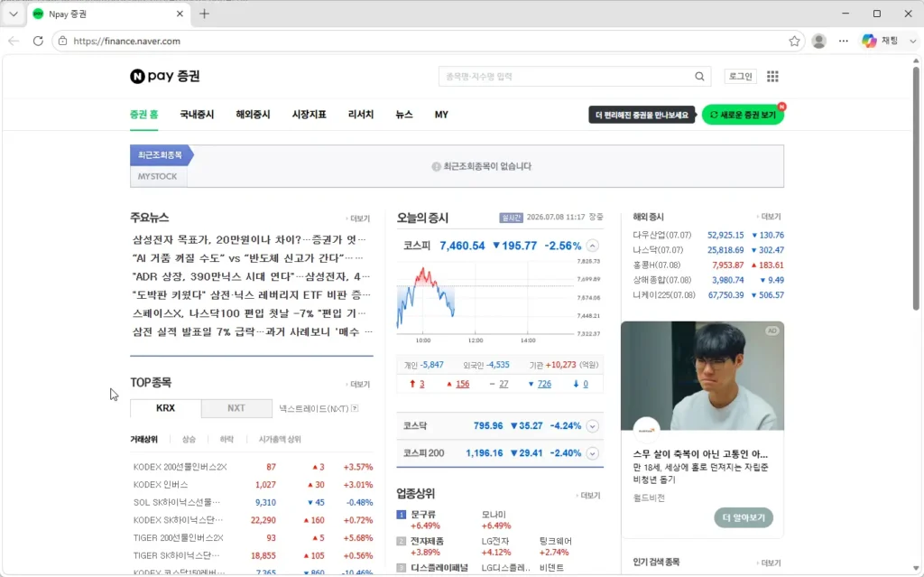Image resolution: width=924 pixels, height=577 pixels.
Task: Bookmark page with the star icon
Action: pyautogui.click(x=794, y=41)
